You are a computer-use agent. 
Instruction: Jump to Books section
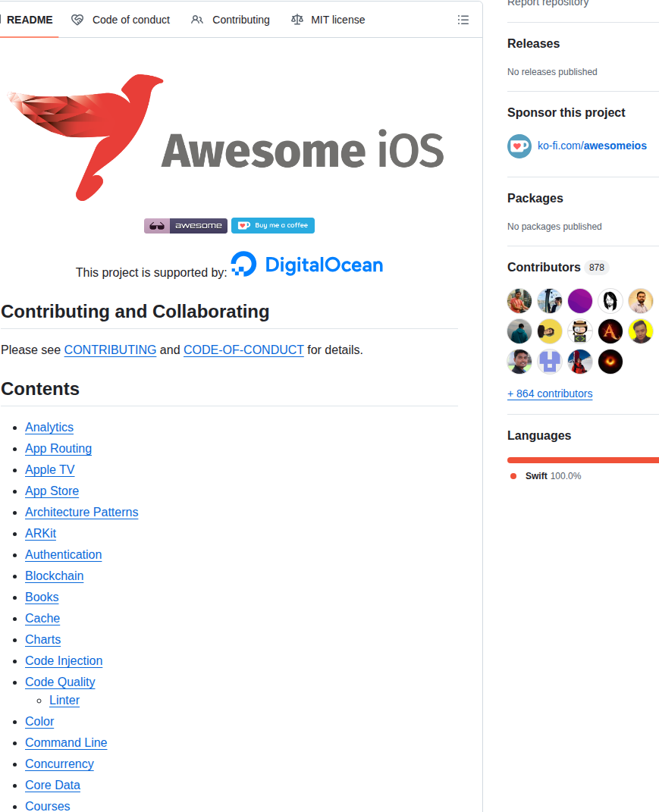42,597
